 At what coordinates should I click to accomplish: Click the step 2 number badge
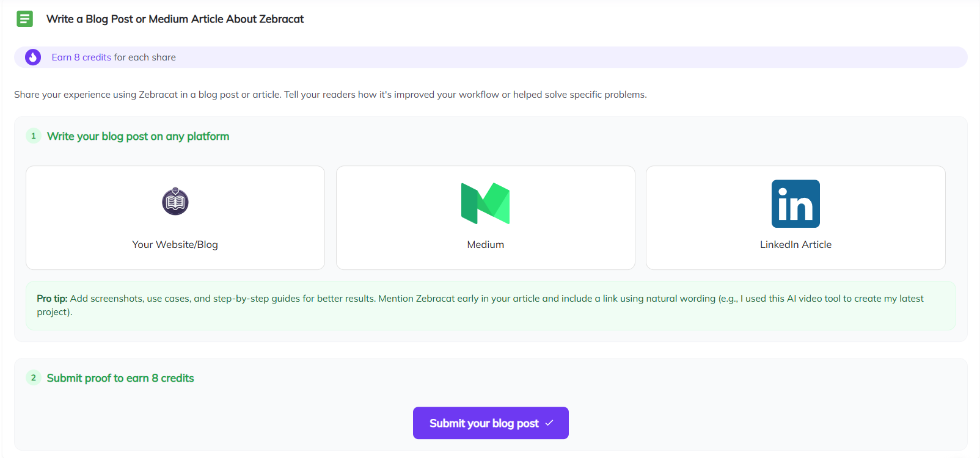[34, 377]
